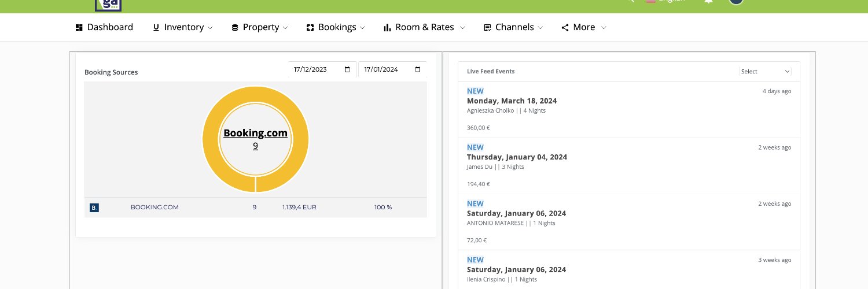Click the '100 %' share value
868x289 pixels.
pos(383,207)
